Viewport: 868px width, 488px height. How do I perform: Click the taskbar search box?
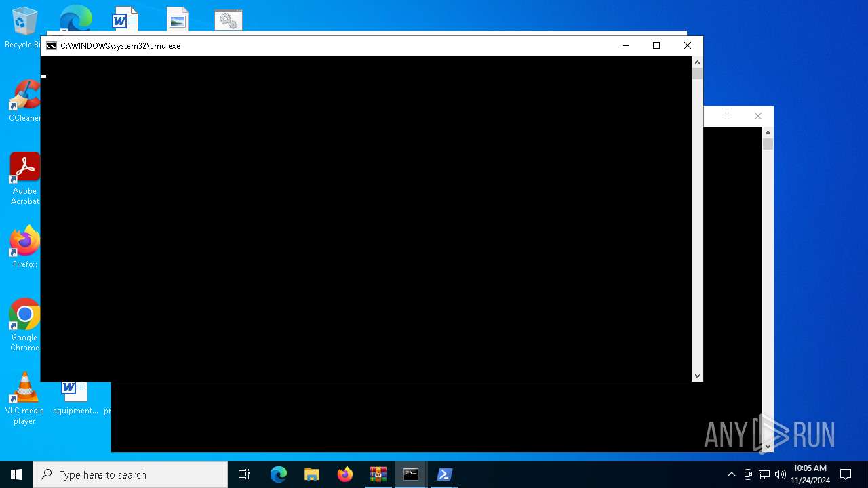[130, 474]
